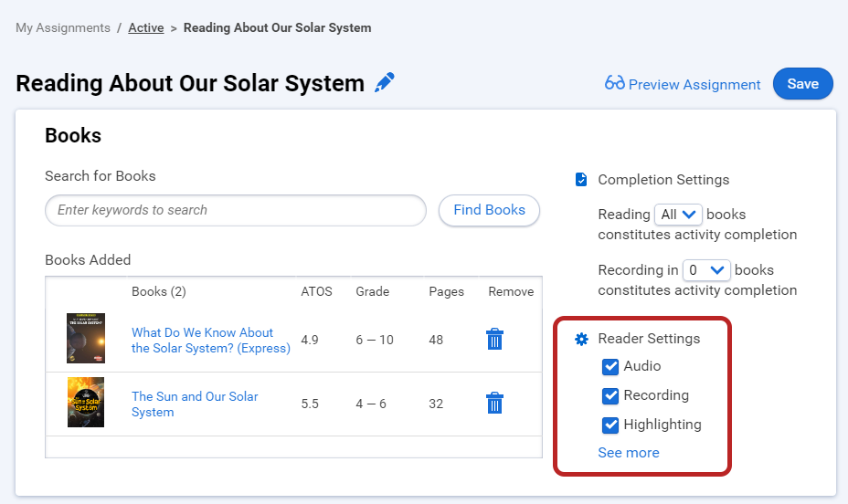Open the Reading 'All' books dropdown
Image resolution: width=848 pixels, height=504 pixels.
coord(678,215)
